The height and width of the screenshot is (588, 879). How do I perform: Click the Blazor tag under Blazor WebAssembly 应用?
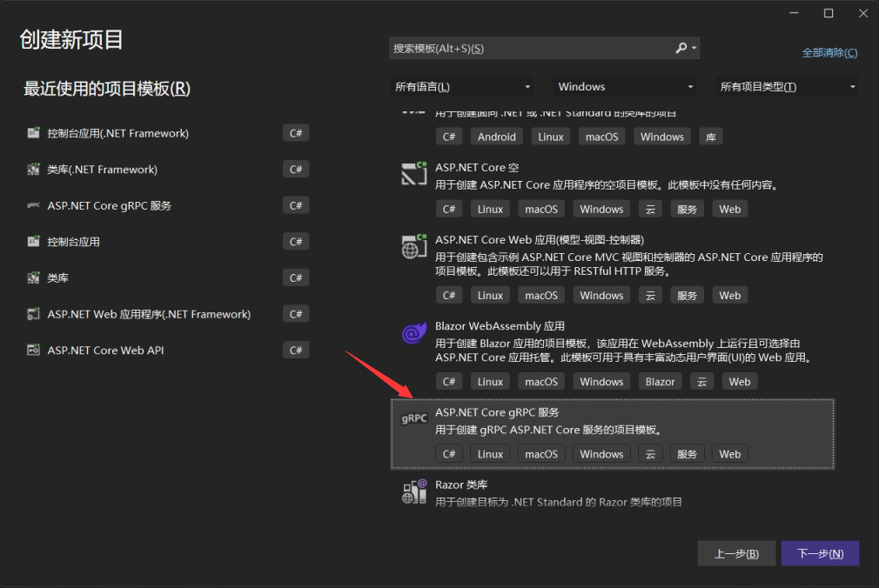point(660,382)
